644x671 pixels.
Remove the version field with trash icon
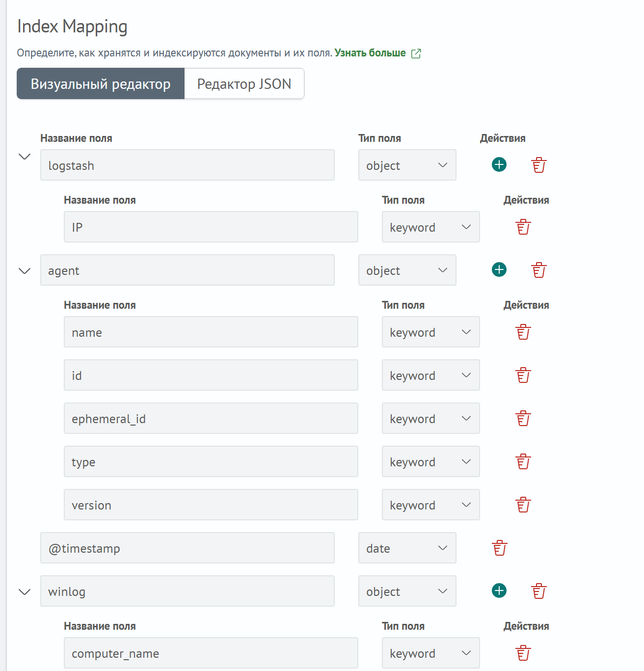click(x=523, y=505)
